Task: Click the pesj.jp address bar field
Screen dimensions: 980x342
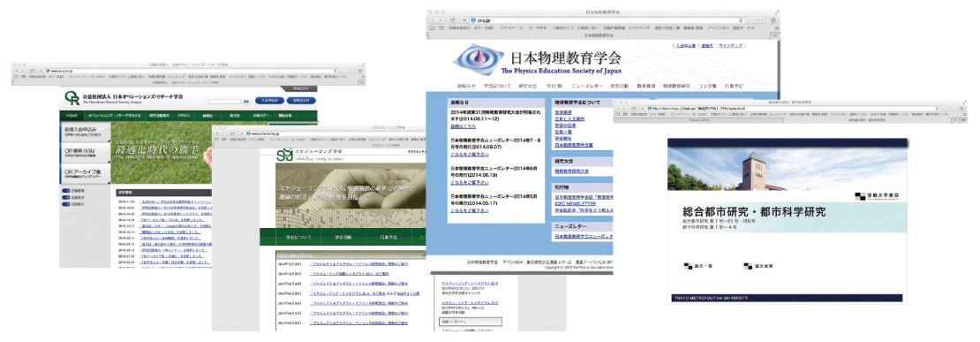Action: [x=607, y=20]
